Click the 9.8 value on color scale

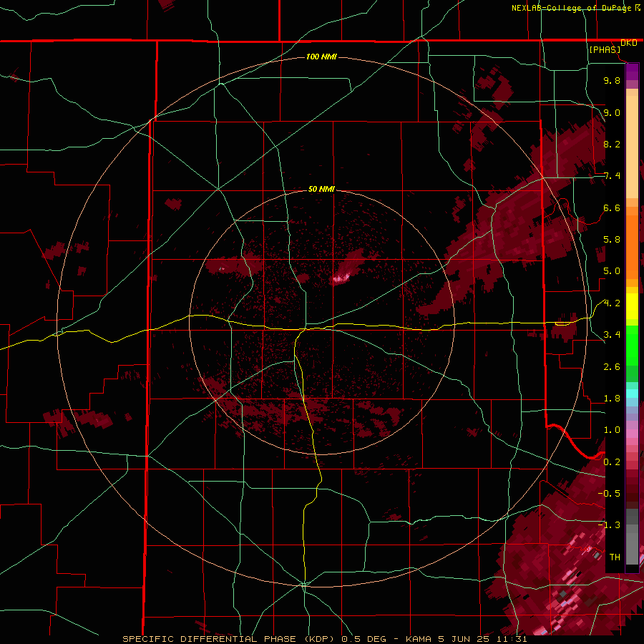point(612,80)
